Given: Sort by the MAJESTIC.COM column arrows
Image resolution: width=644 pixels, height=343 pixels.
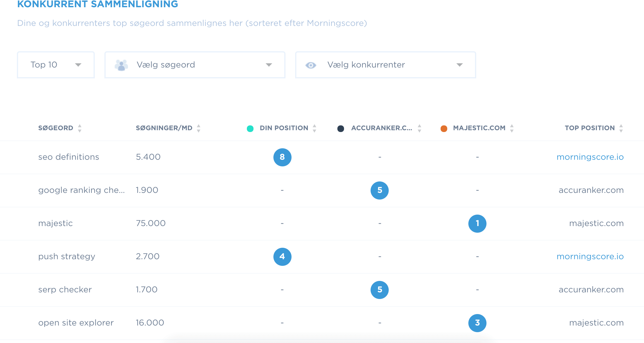Looking at the screenshot, I should tap(512, 128).
